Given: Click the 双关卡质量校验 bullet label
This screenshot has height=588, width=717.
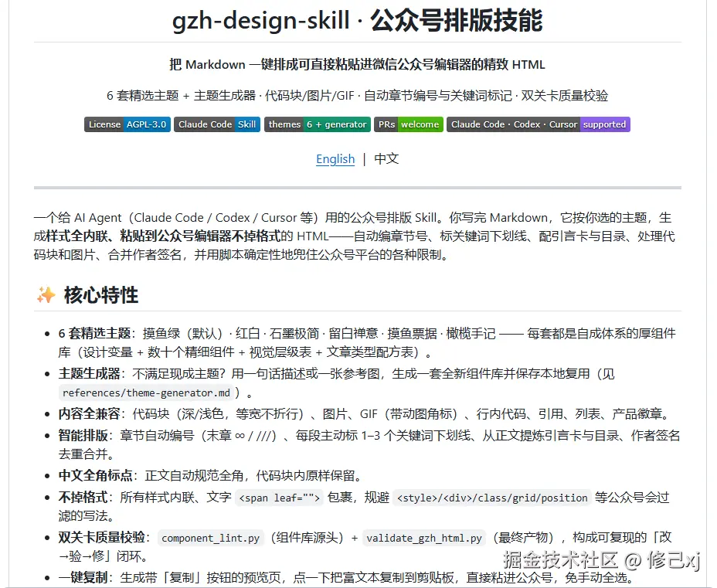Looking at the screenshot, I should (101, 537).
